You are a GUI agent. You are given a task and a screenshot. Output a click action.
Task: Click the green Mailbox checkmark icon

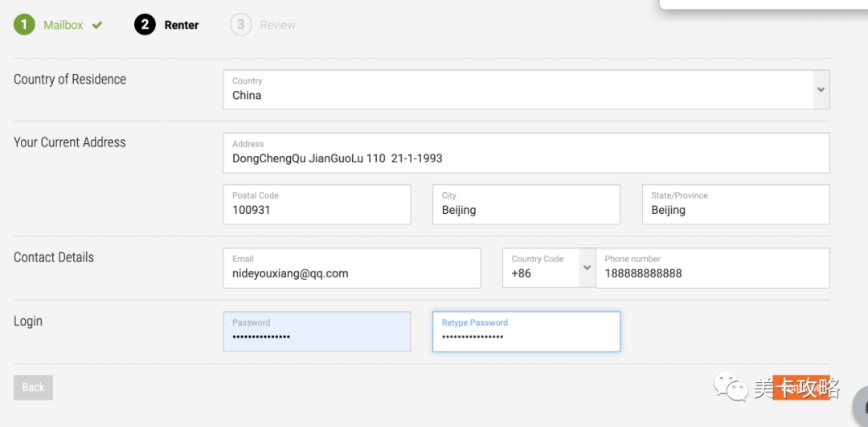97,25
